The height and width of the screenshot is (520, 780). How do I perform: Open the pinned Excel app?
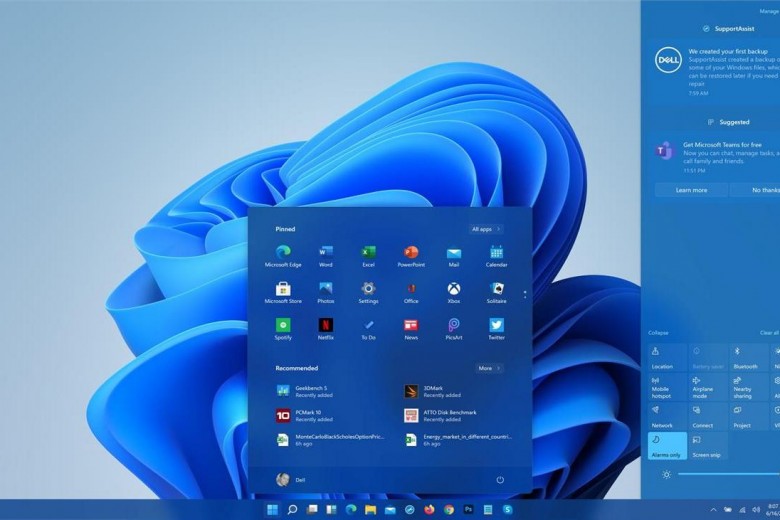tap(369, 256)
